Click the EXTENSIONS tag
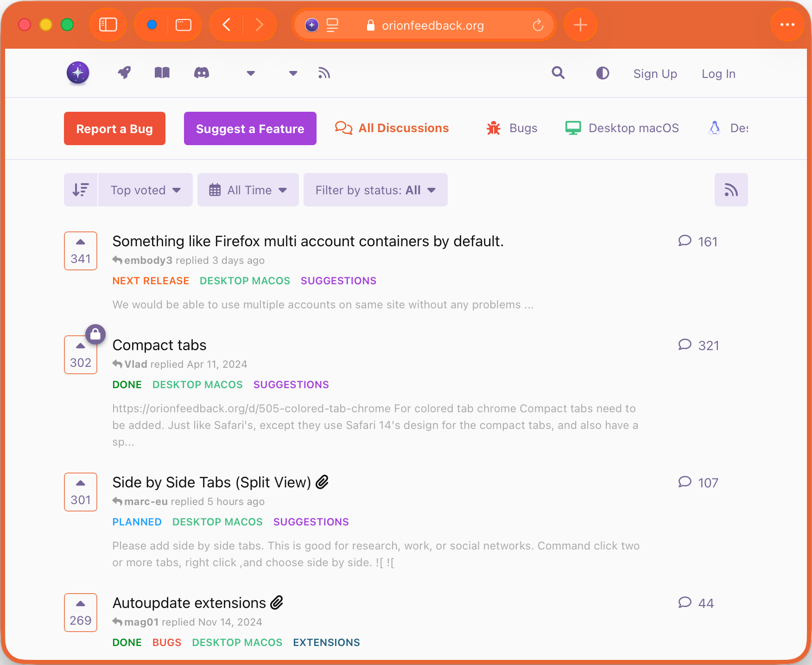The height and width of the screenshot is (665, 812). click(x=326, y=642)
